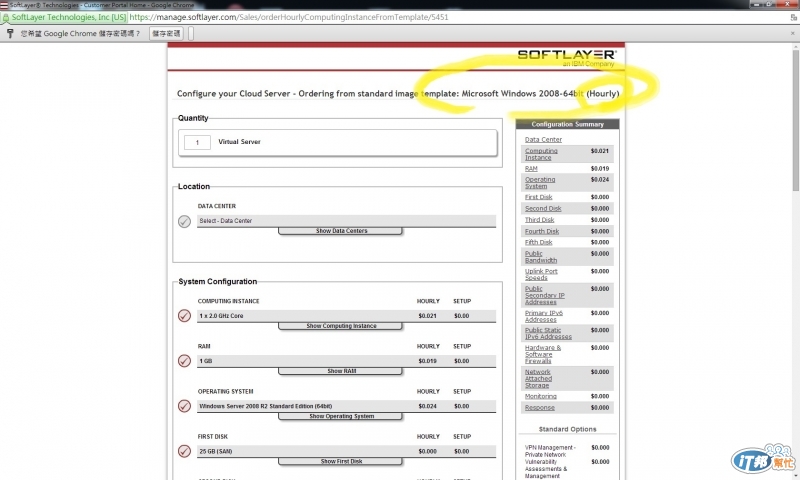Screen dimensions: 800x480
Task: Click the password key icon in infobar
Action: 10,34
